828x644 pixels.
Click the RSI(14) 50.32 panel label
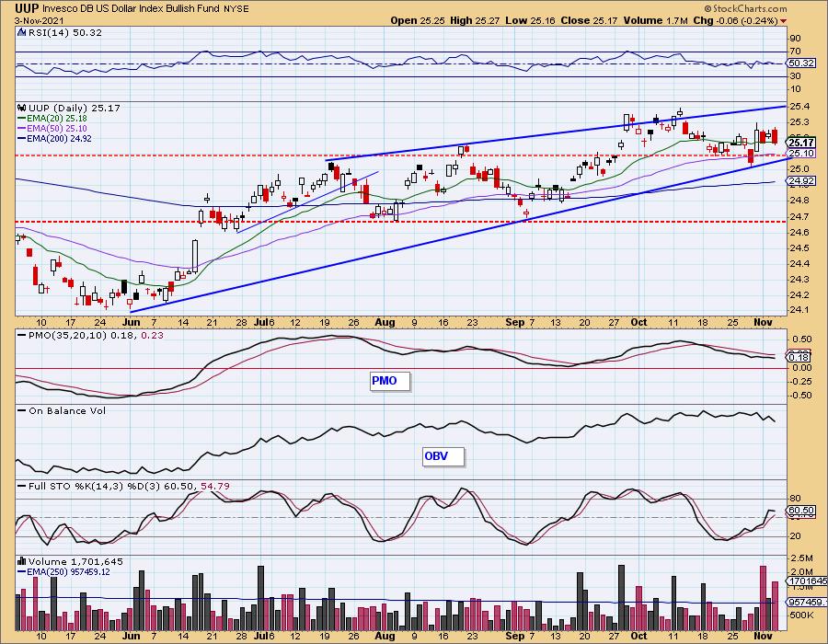pos(64,32)
